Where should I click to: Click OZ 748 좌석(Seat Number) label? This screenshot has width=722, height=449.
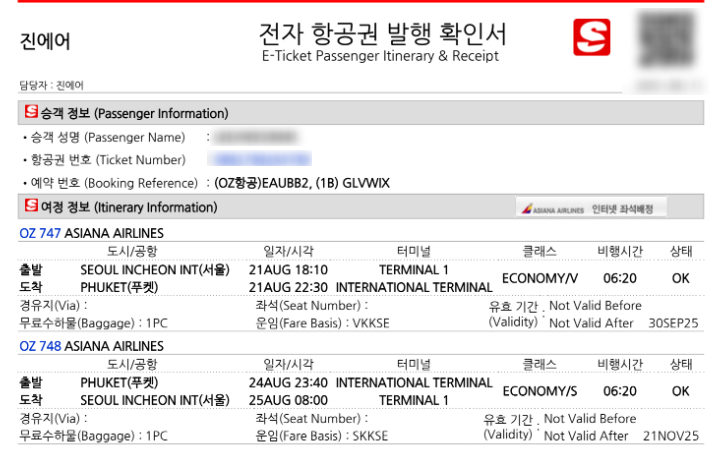(312, 418)
